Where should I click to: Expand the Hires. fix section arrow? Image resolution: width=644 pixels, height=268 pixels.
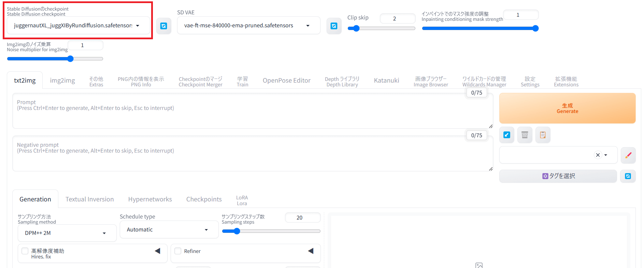[157, 251]
